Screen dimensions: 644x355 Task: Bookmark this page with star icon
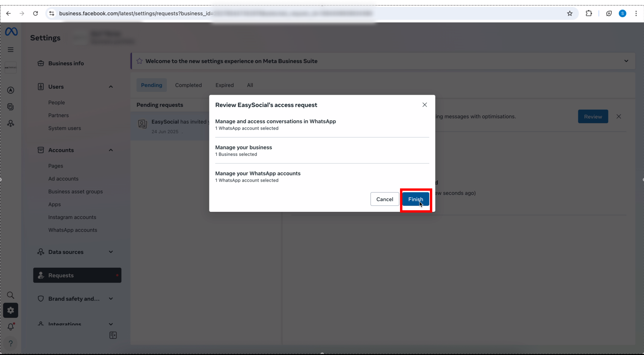(x=570, y=13)
